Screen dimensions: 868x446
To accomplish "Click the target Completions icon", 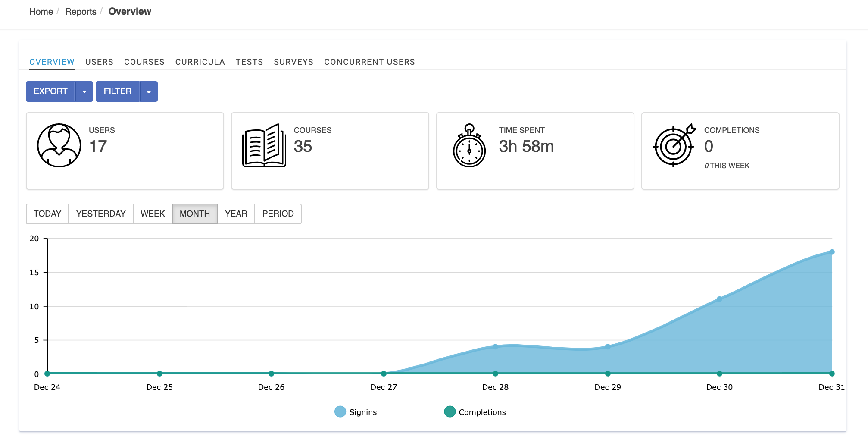I will click(x=674, y=145).
